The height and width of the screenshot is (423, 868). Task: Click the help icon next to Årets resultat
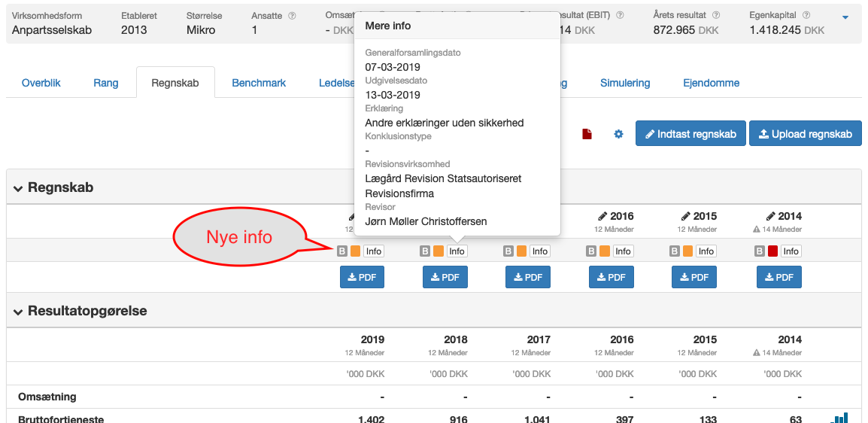tap(716, 16)
